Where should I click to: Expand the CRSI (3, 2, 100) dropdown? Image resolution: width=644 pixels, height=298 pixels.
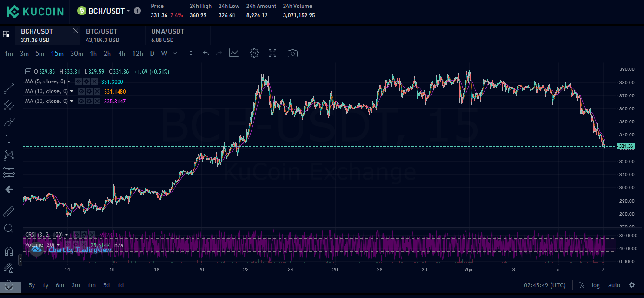[x=66, y=235]
